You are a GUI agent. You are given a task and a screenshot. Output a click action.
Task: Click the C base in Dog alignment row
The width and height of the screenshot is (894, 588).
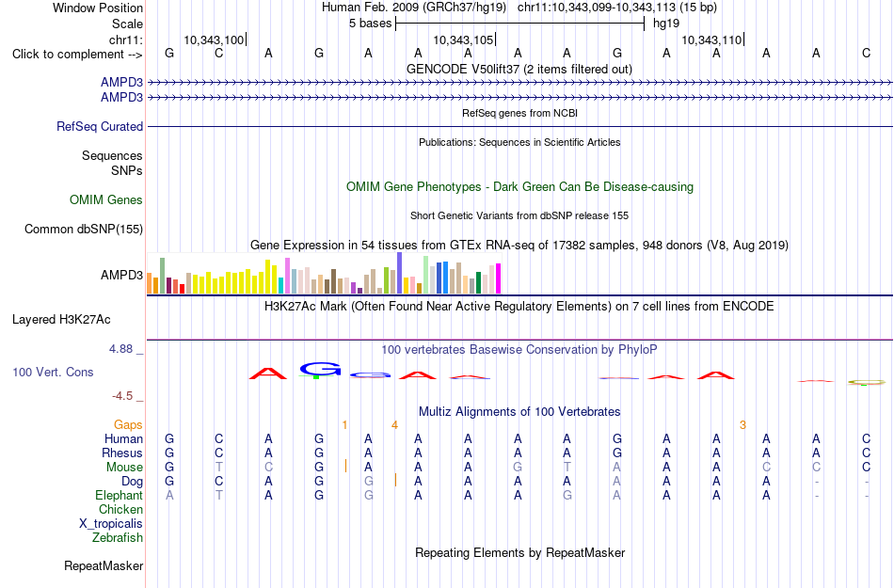(x=219, y=482)
